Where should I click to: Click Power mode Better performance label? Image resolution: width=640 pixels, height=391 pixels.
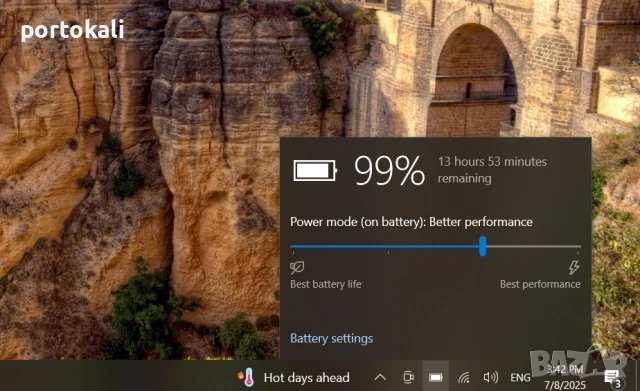pos(411,222)
